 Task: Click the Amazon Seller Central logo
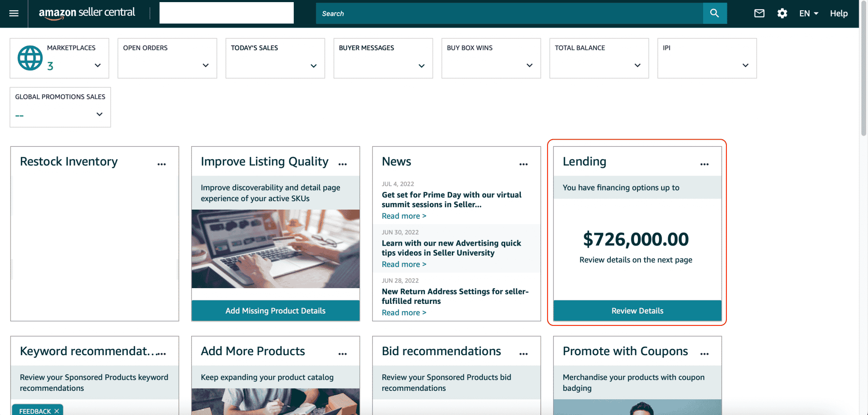(x=87, y=13)
